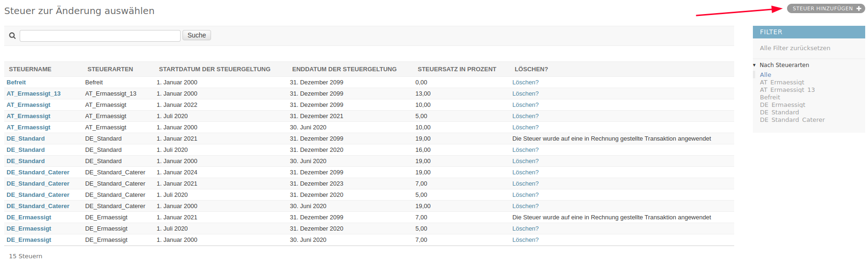868x262 pixels.
Task: Filter by AT Ermaessigt 13 tax type
Action: (x=787, y=90)
